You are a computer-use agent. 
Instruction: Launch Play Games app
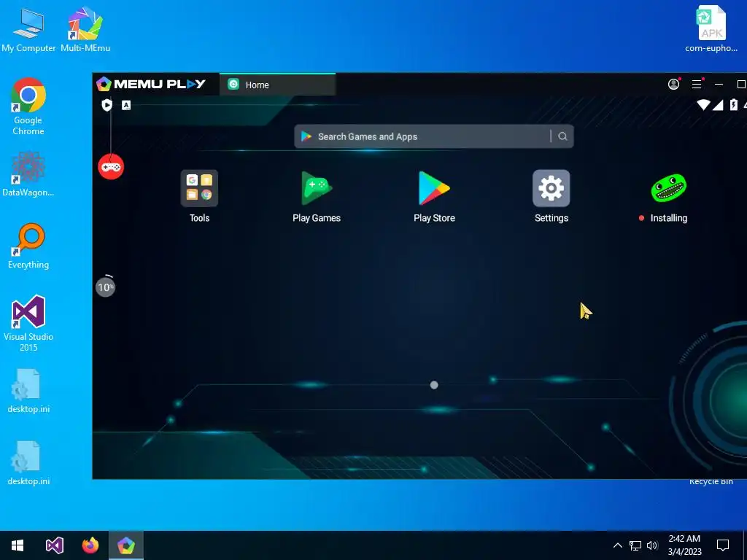click(x=317, y=189)
